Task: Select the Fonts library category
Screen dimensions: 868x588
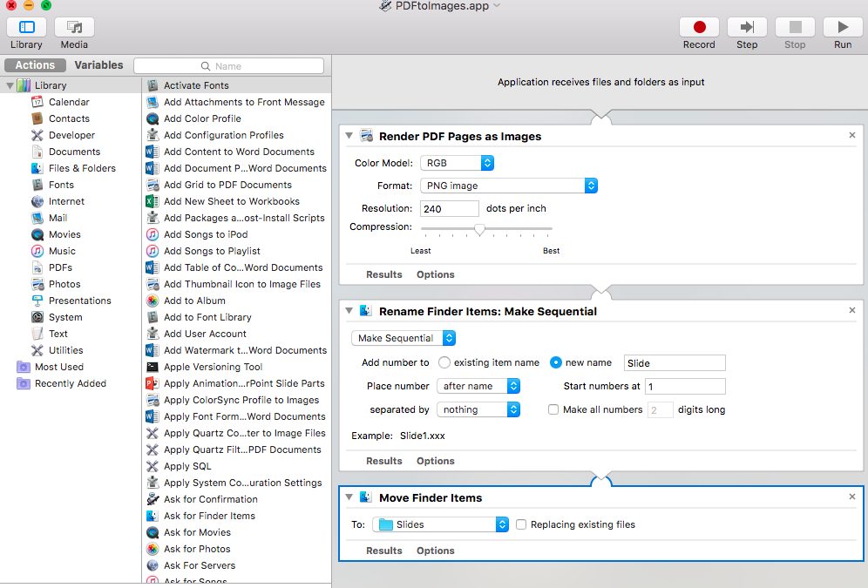Action: click(x=61, y=185)
